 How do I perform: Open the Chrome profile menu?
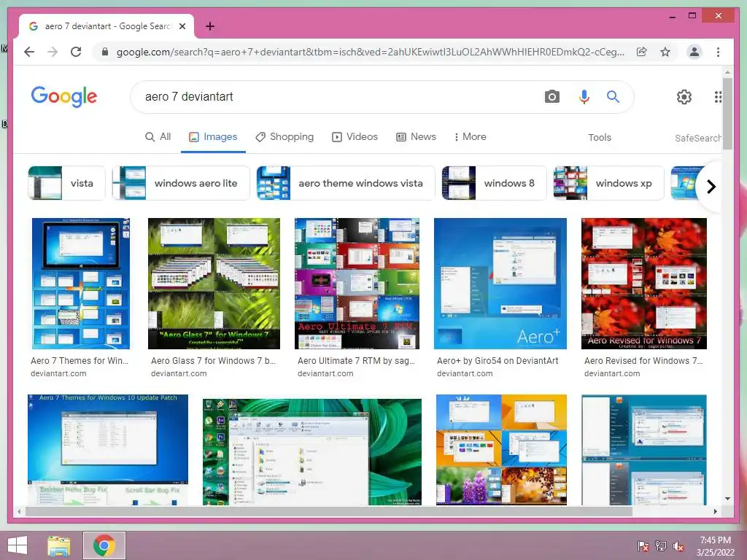coord(694,52)
